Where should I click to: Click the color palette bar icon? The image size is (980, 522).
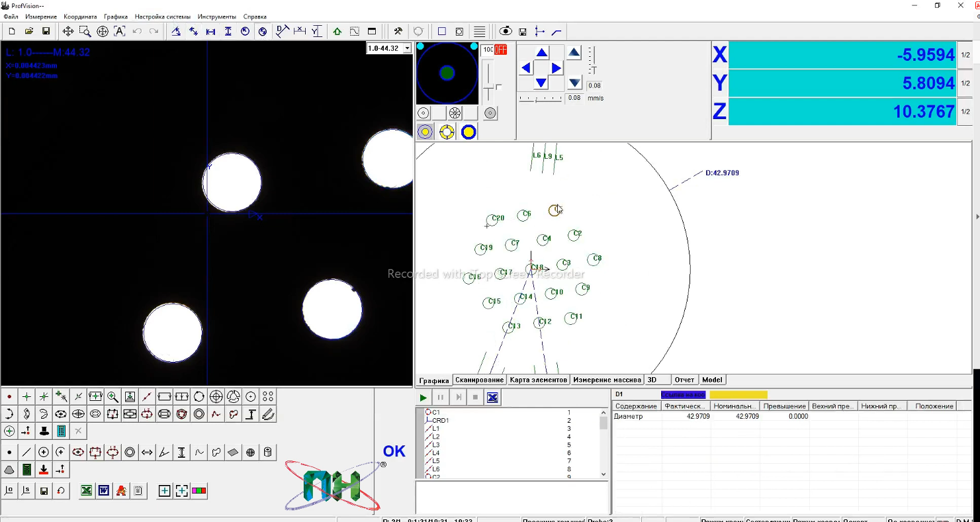(199, 491)
